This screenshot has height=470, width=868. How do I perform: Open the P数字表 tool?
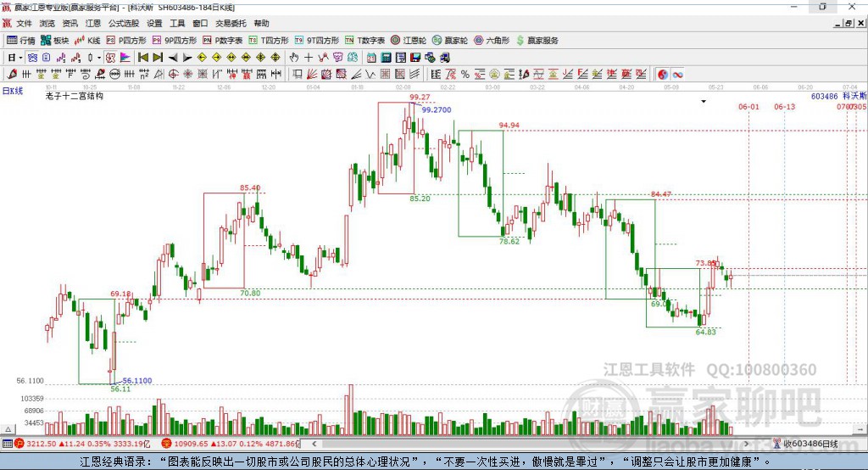[x=223, y=41]
